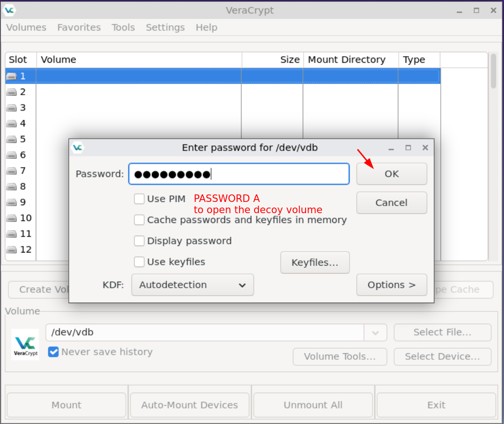Click the drive icon for slot 3
The width and height of the screenshot is (504, 424).
[x=12, y=108]
